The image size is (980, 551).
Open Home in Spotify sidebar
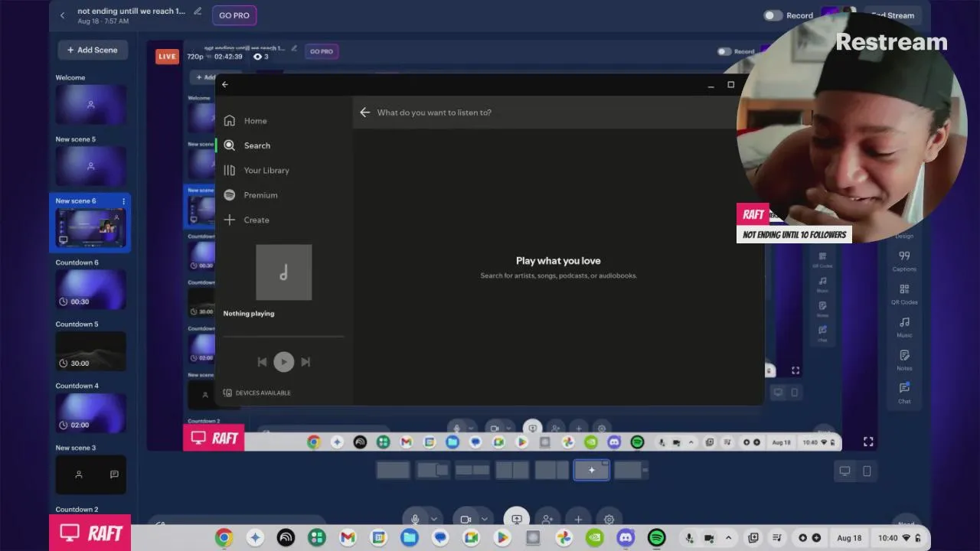tap(246, 121)
